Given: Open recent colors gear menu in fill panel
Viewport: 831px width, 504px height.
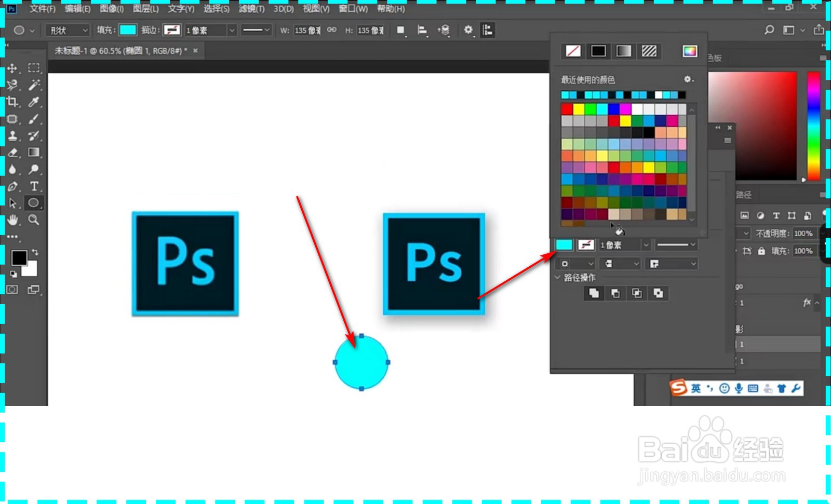Looking at the screenshot, I should 688,79.
